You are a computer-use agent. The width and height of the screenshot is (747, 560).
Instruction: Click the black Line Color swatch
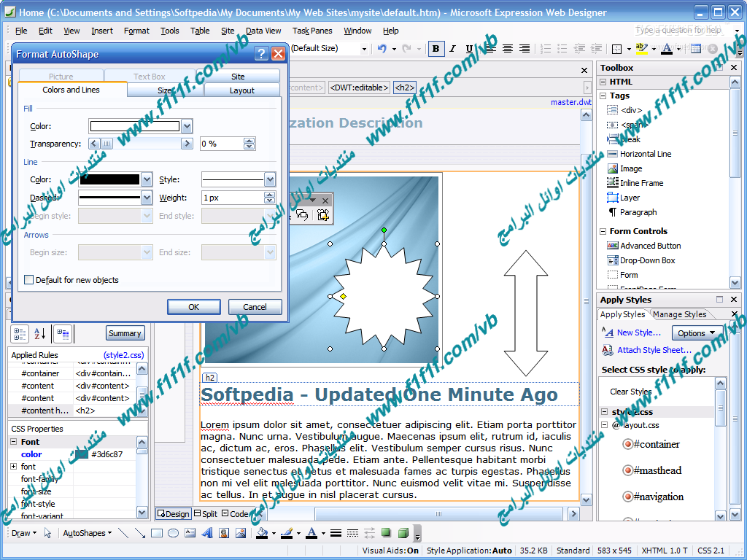[109, 179]
